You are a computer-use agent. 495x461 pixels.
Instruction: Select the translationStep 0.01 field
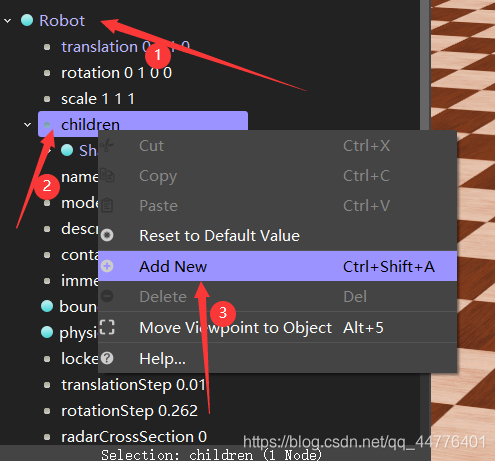click(133, 385)
